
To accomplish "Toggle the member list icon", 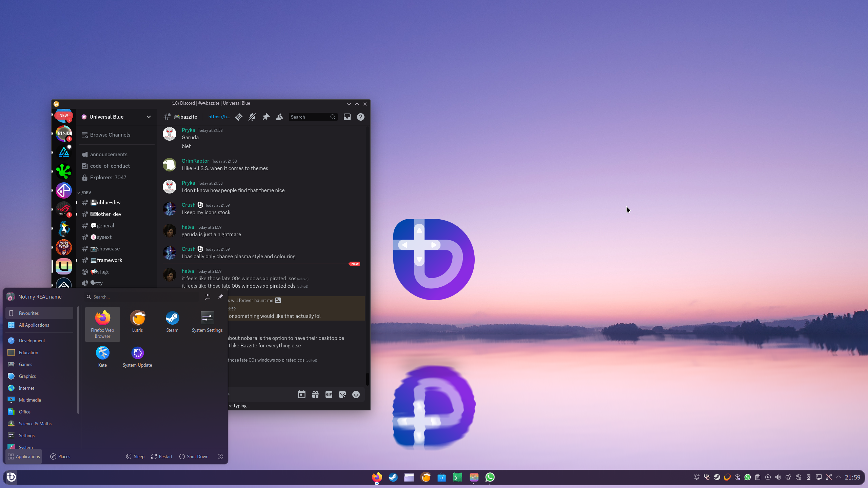I will (x=279, y=117).
